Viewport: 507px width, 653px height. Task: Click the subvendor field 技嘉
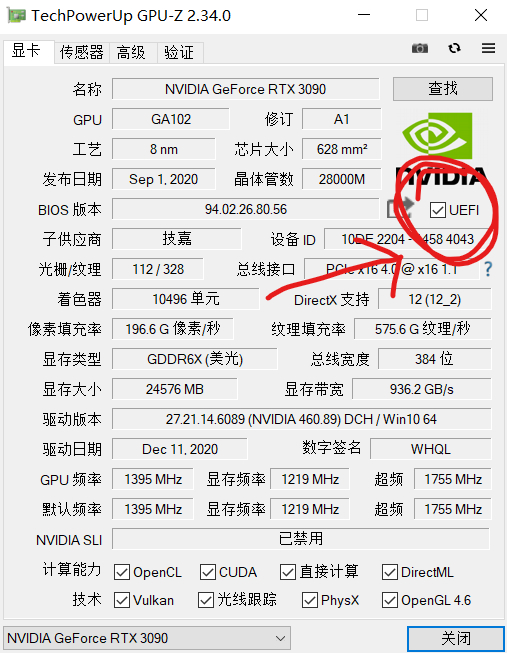click(177, 239)
